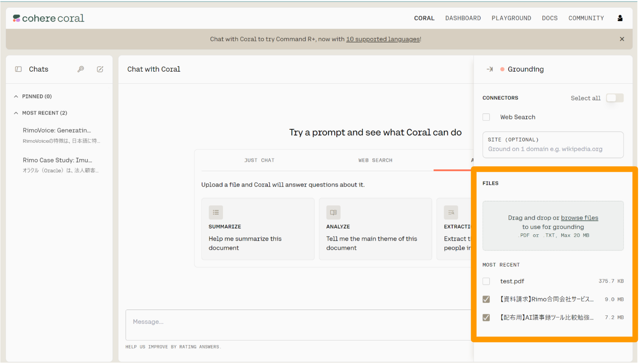The image size is (642, 364).
Task: Dismiss the Command R+ announcement banner
Action: pos(622,39)
